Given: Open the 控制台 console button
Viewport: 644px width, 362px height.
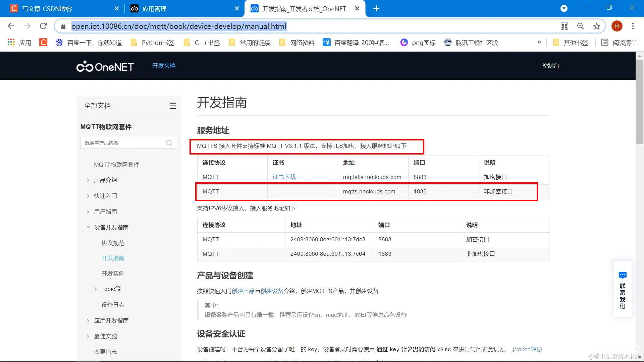Looking at the screenshot, I should tap(550, 66).
